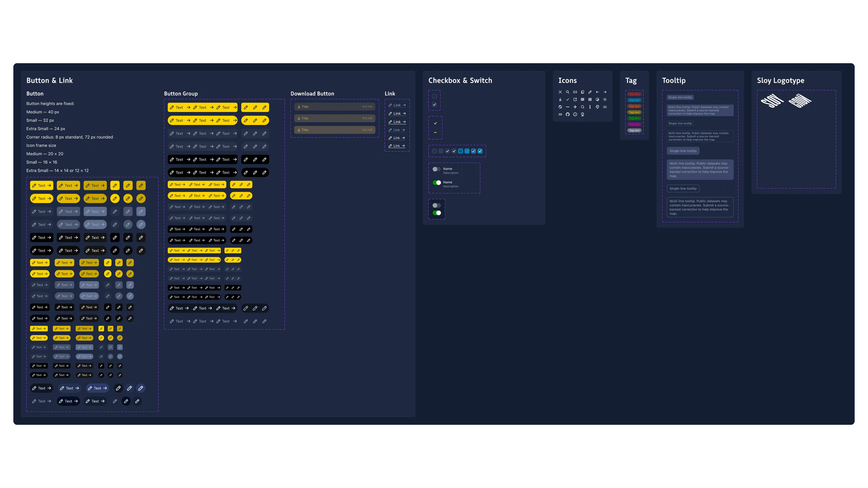The height and width of the screenshot is (488, 868).
Task: Click the left arrow icon in Icons panel
Action: coord(597,92)
